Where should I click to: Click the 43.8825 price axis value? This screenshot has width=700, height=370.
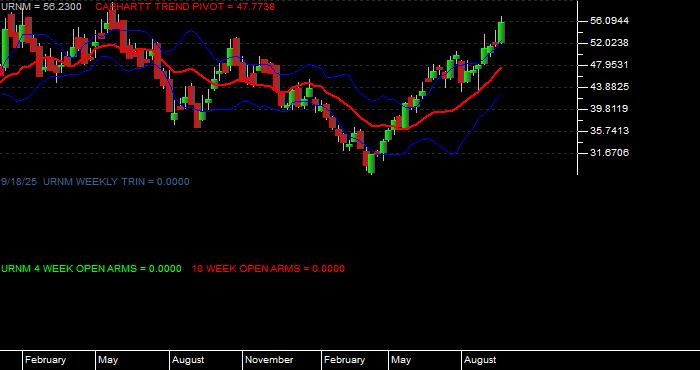[x=609, y=87]
